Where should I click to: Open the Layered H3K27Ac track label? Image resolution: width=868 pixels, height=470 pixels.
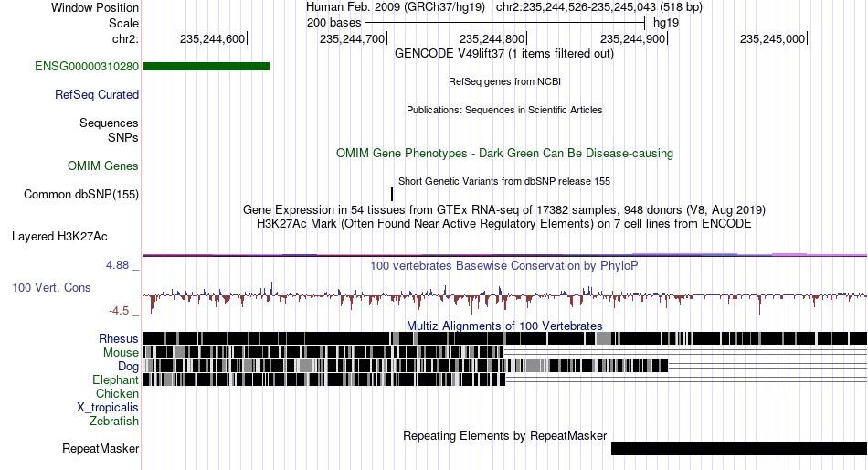coord(59,237)
